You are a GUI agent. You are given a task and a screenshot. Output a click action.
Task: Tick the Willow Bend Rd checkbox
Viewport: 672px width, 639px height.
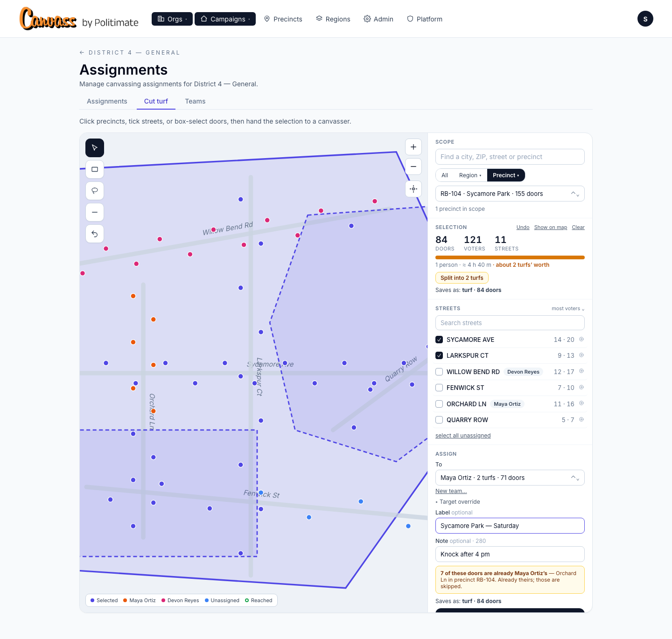click(439, 372)
